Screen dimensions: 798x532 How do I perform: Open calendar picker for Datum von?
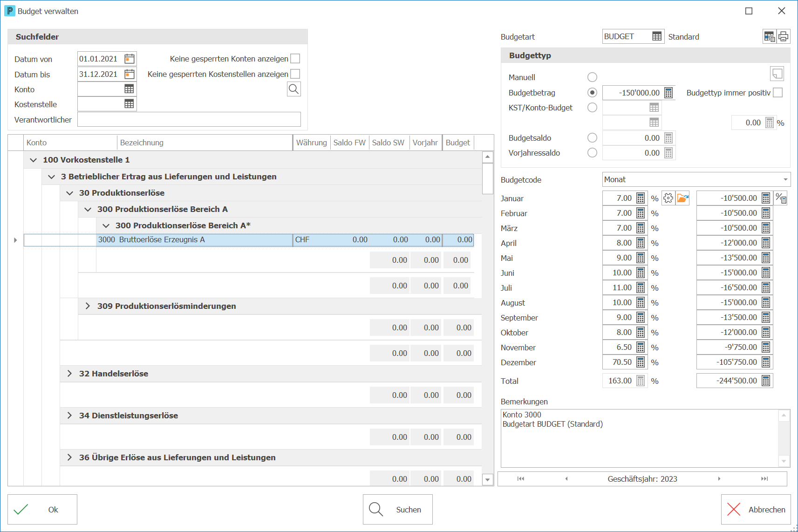(x=130, y=59)
